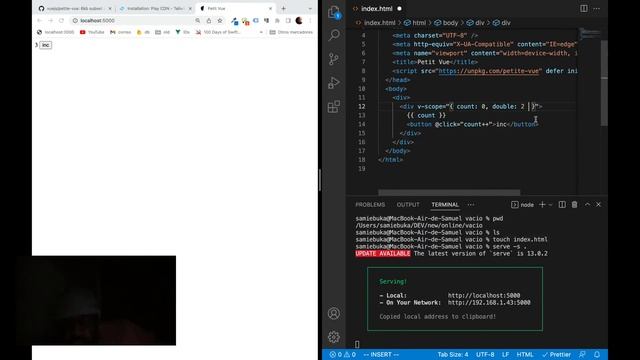Open the VS Code Explorer icon
Image resolution: width=640 pixels, height=360 pixels.
(334, 12)
